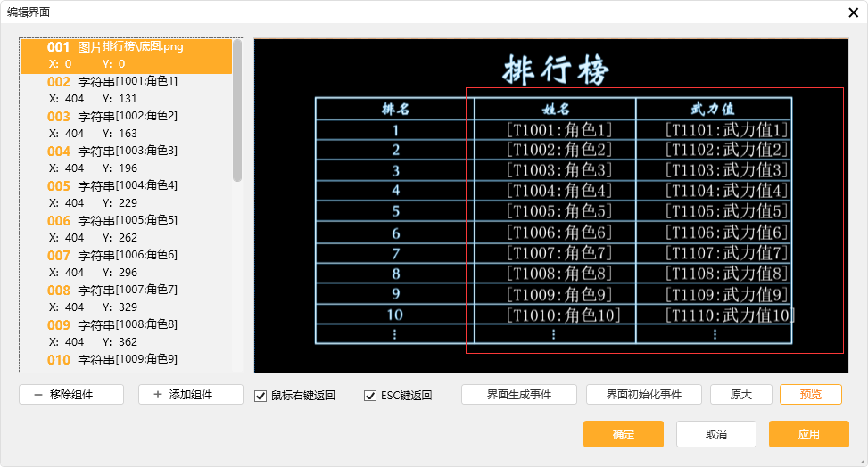Toggle the ESC键返回 checkbox
Viewport: 868px width, 467px height.
(x=370, y=396)
